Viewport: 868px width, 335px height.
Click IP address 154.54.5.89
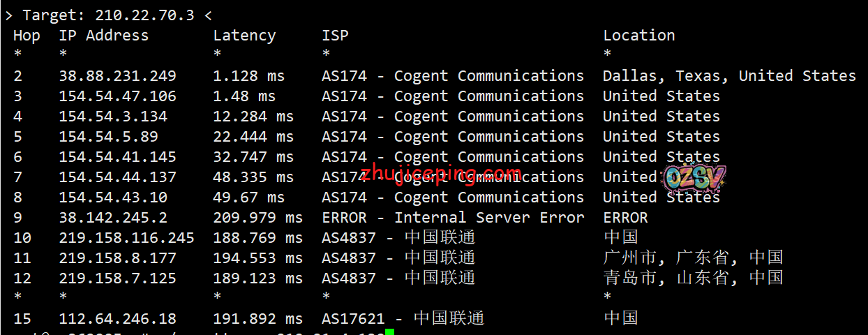coord(108,137)
